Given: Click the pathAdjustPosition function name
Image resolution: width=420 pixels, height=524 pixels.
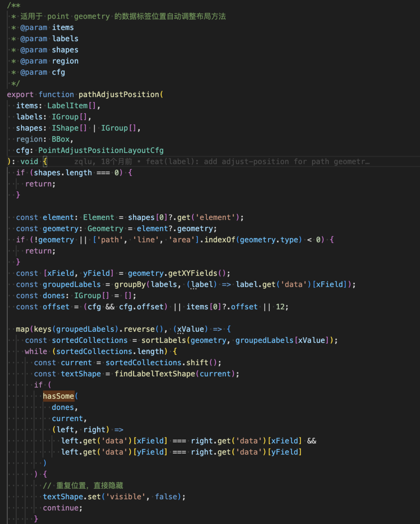Looking at the screenshot, I should pos(119,94).
